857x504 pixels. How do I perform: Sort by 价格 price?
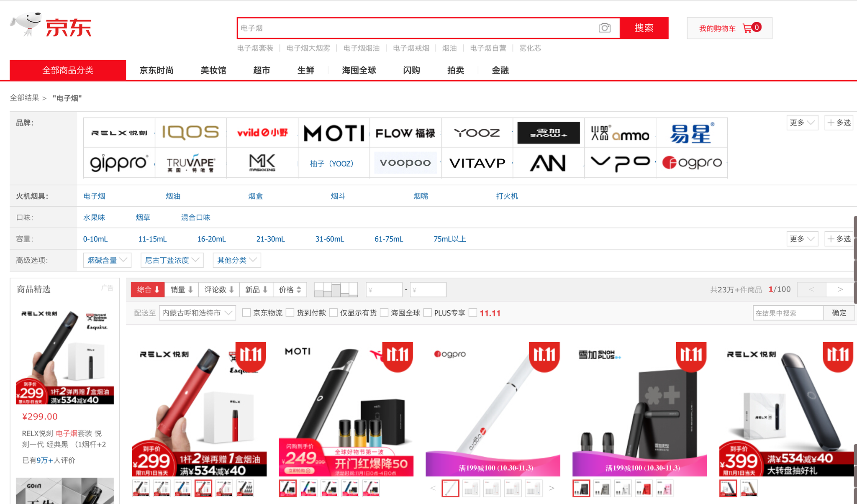[x=290, y=289]
